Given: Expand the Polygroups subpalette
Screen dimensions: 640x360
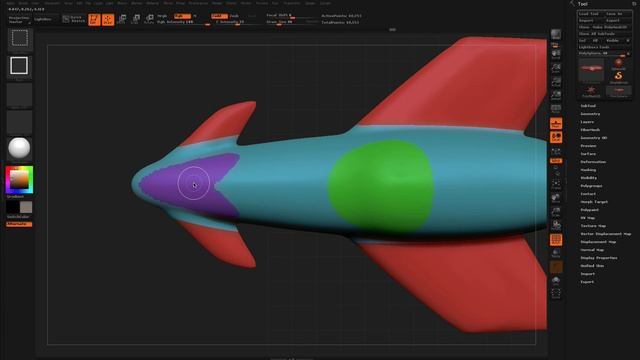Looking at the screenshot, I should coord(591,186).
